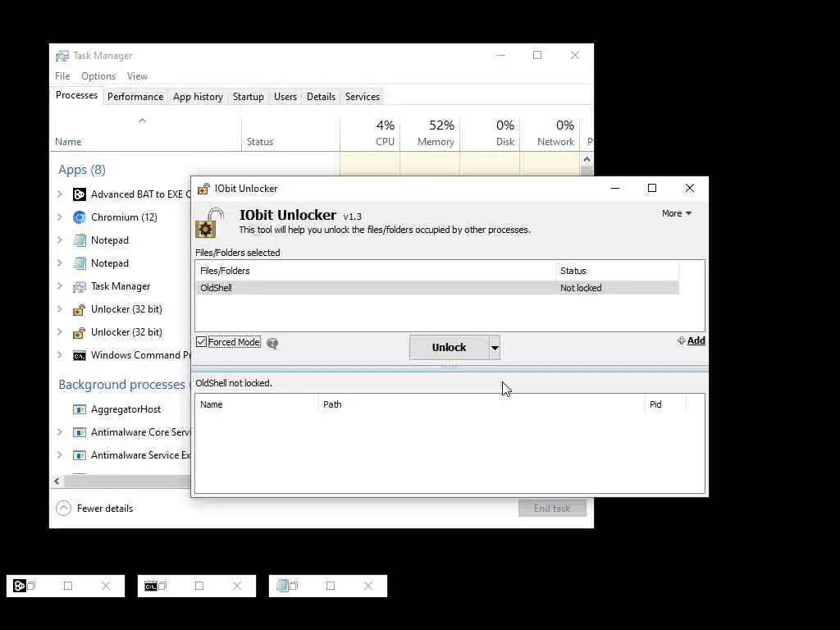Sort processes by Memory column
This screenshot has height=630, width=840.
430,134
